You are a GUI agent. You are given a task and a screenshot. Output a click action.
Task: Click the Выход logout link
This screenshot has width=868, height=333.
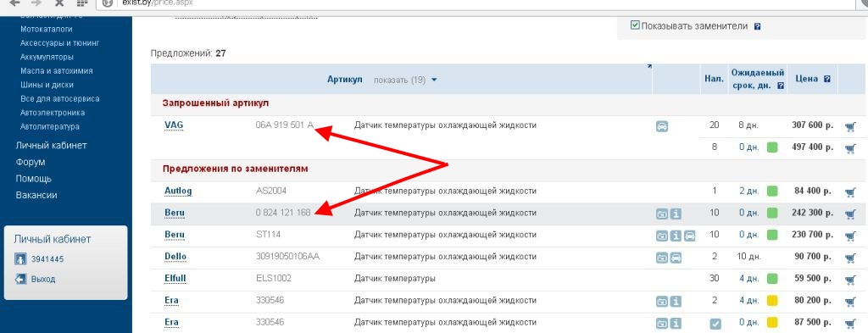(x=43, y=279)
